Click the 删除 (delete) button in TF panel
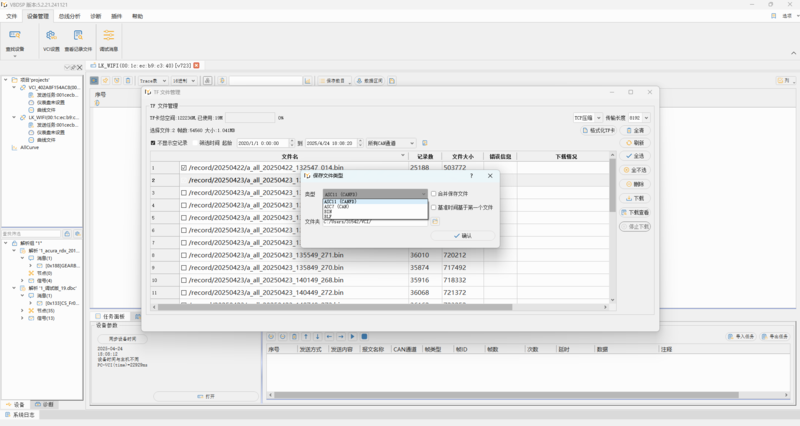 [x=635, y=184]
